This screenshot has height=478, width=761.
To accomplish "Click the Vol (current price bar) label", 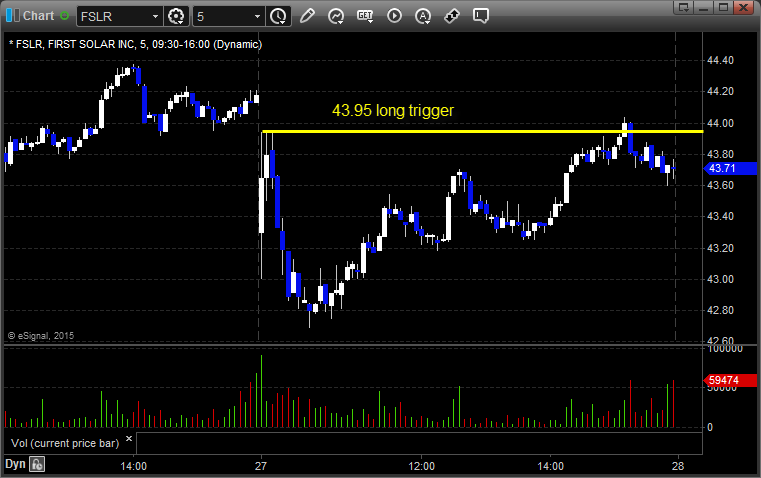I will coord(65,443).
